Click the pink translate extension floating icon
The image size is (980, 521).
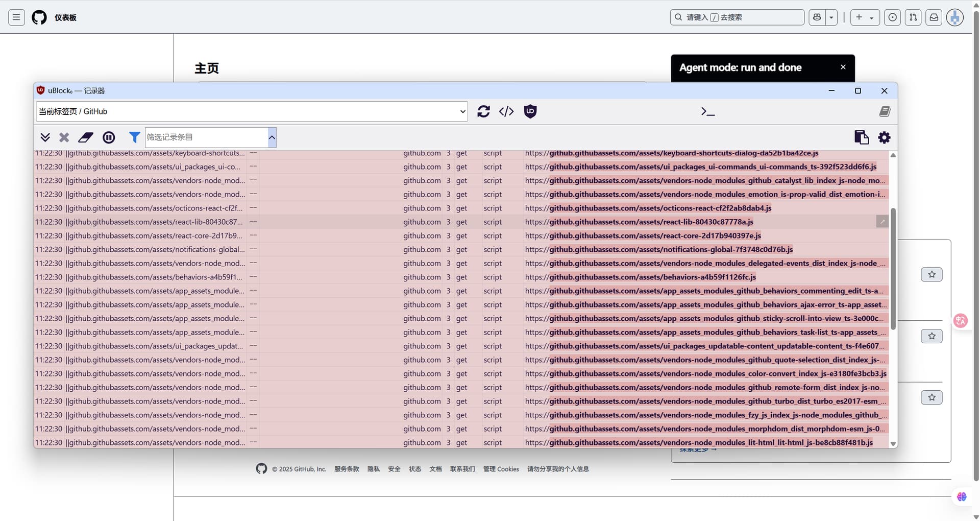961,321
